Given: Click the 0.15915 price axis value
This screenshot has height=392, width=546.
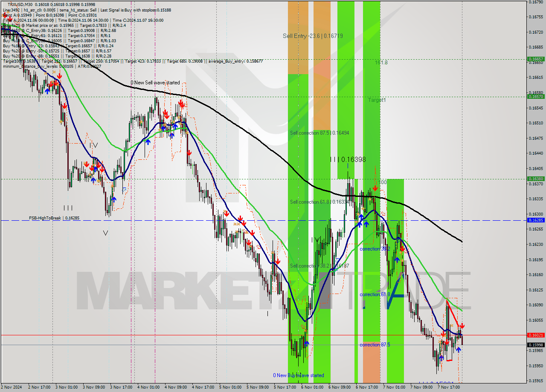Looking at the screenshot, I should click(536, 380).
